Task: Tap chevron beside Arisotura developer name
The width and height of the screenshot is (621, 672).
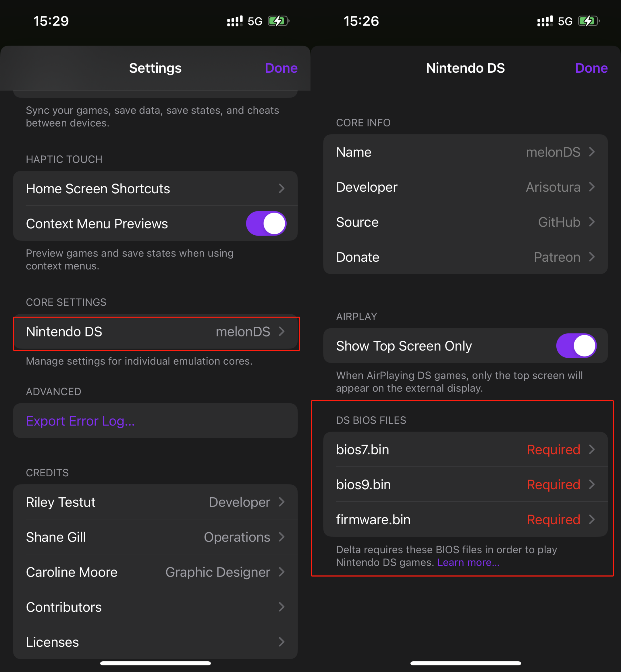Action: pos(592,187)
